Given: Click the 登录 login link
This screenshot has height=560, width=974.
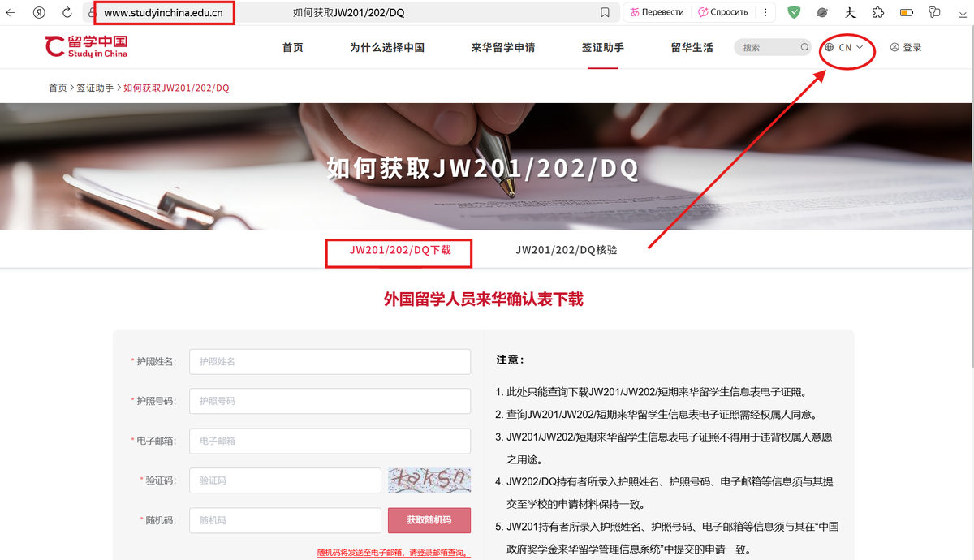Looking at the screenshot, I should (907, 47).
